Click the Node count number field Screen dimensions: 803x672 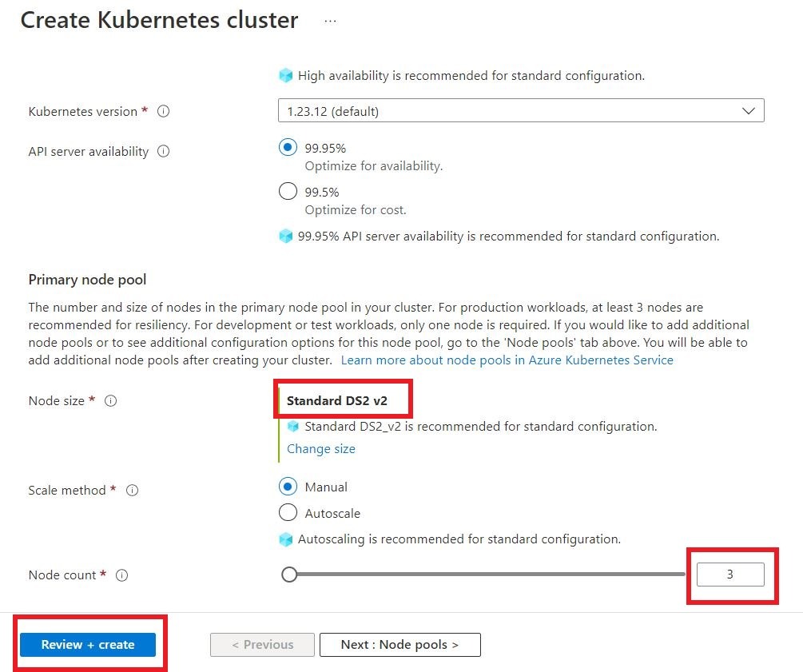pyautogui.click(x=731, y=575)
